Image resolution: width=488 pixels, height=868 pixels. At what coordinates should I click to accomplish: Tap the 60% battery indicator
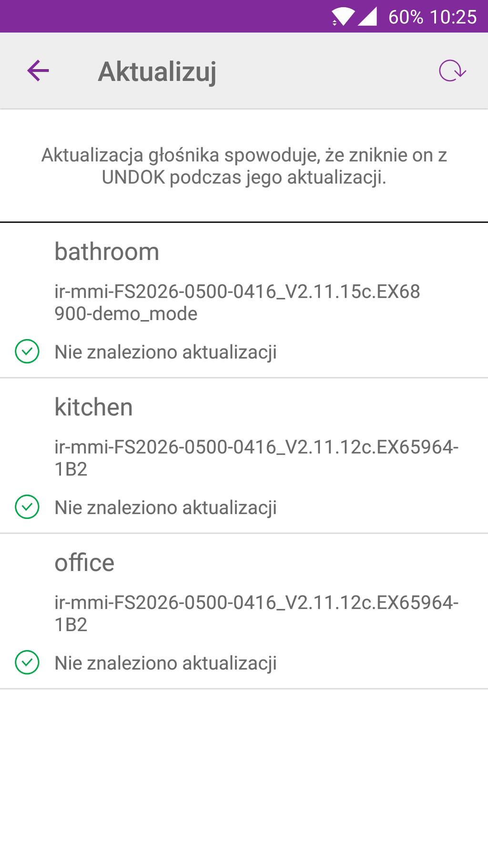coord(406,17)
